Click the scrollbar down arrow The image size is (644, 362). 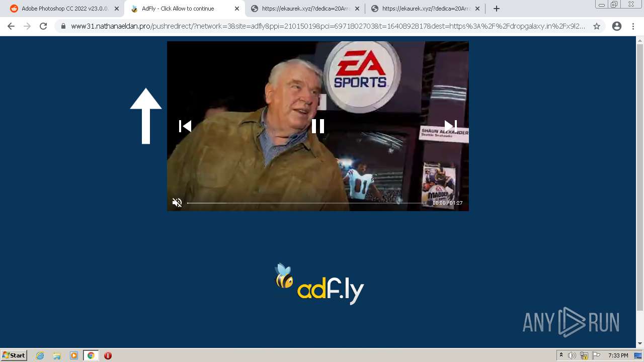click(640, 344)
